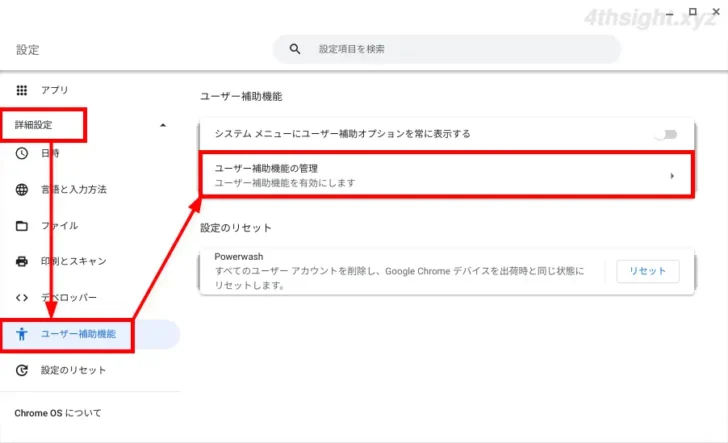
Task: Click the Powerwash description text
Action: click(x=399, y=278)
